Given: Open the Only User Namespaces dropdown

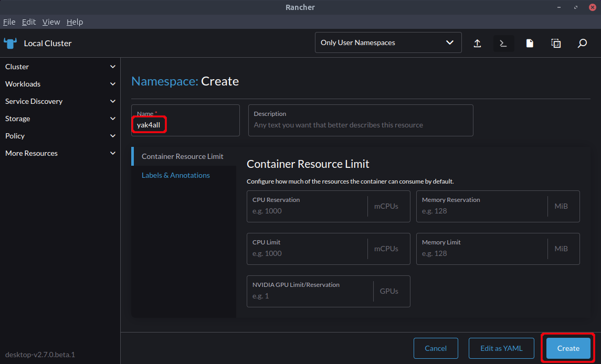Looking at the screenshot, I should (388, 42).
